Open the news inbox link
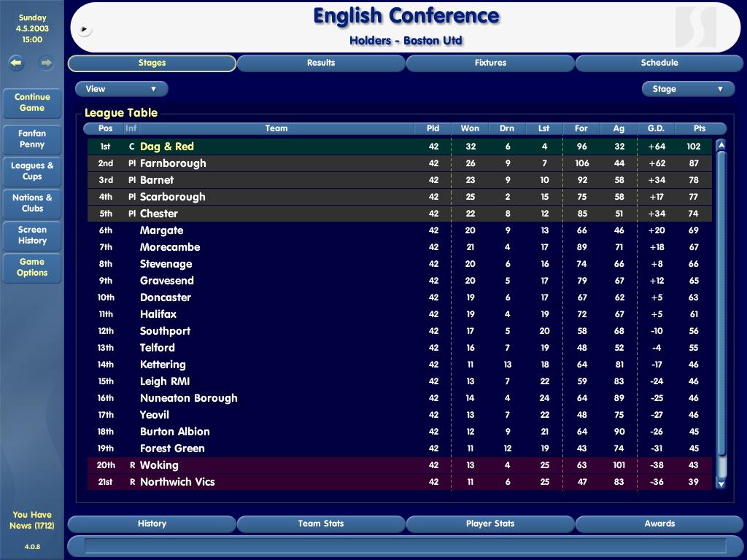The image size is (747, 560). [32, 520]
